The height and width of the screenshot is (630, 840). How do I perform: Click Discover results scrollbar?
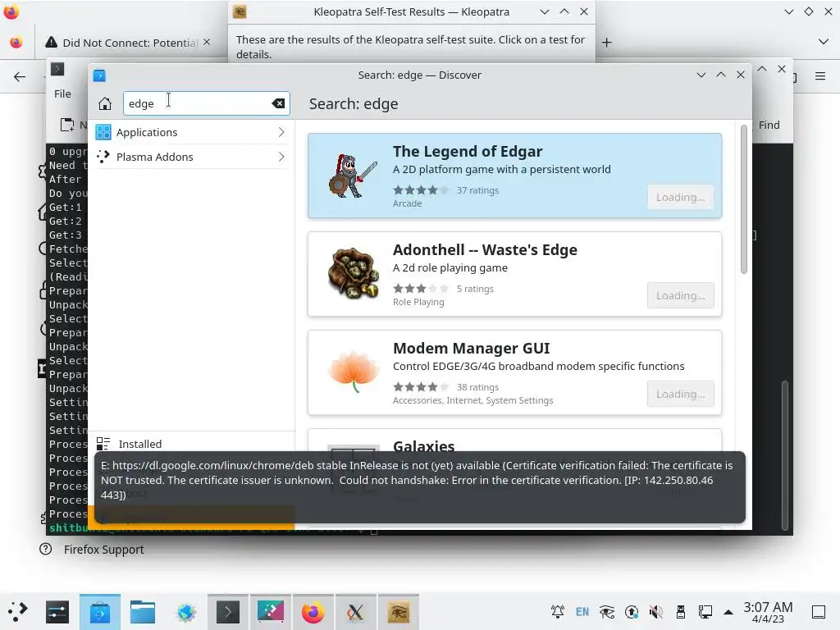743,199
